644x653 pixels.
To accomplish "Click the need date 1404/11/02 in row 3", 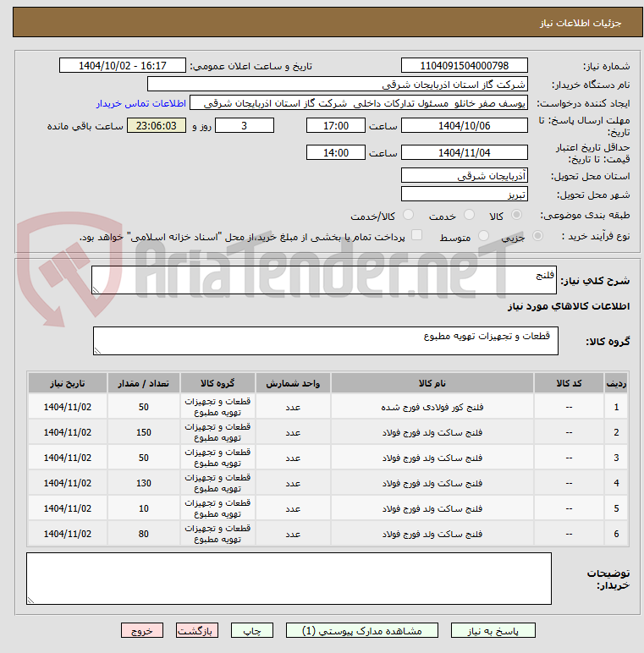I will click(68, 458).
